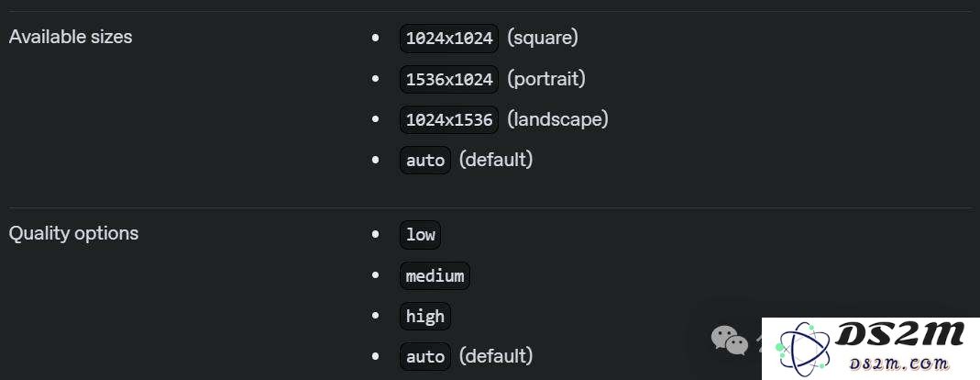The width and height of the screenshot is (980, 380).
Task: Click the WeChat speech bubbles icon
Action: click(730, 340)
